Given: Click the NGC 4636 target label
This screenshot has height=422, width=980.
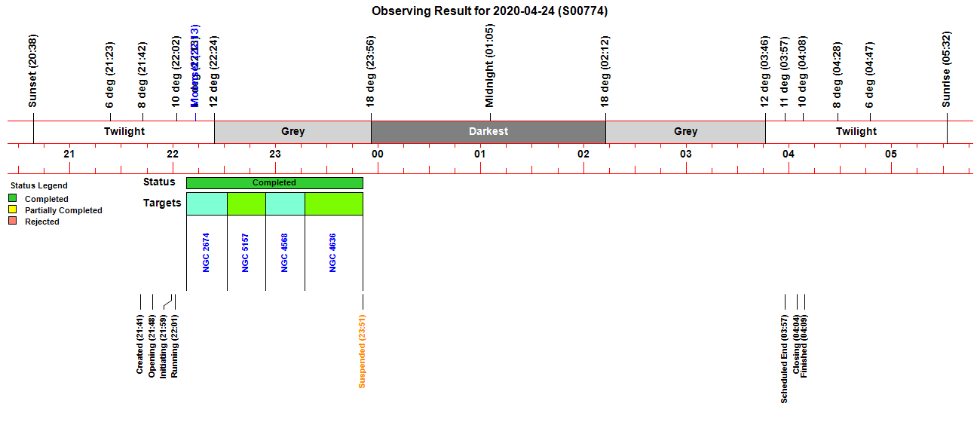Looking at the screenshot, I should click(x=332, y=252).
